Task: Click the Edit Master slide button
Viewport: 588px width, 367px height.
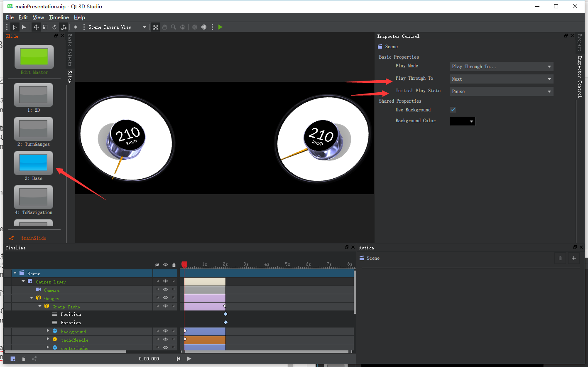Action: click(x=34, y=57)
